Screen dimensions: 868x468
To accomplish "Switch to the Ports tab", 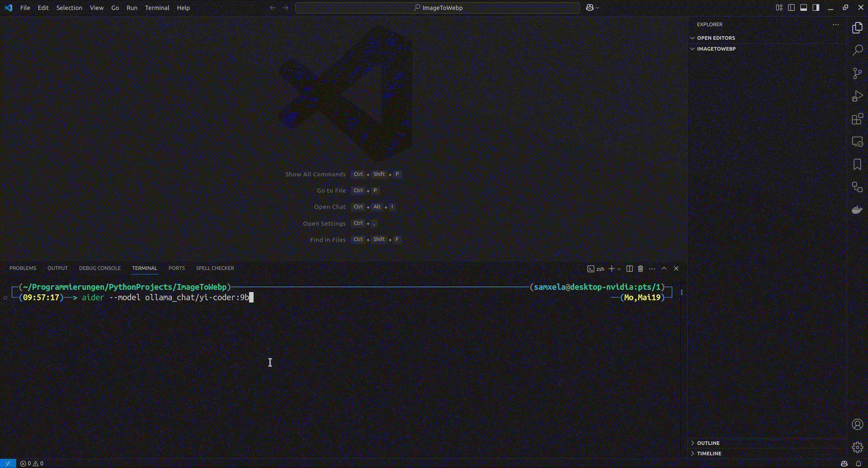I will point(176,268).
